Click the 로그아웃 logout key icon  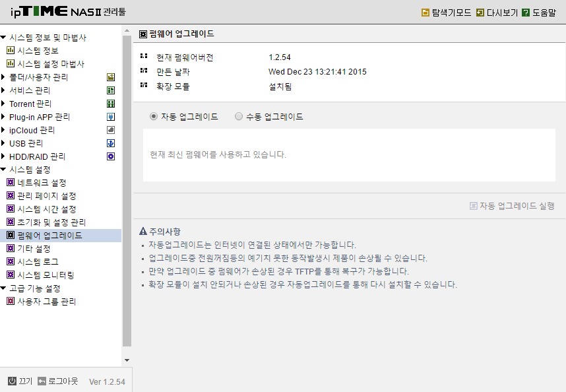(x=42, y=381)
